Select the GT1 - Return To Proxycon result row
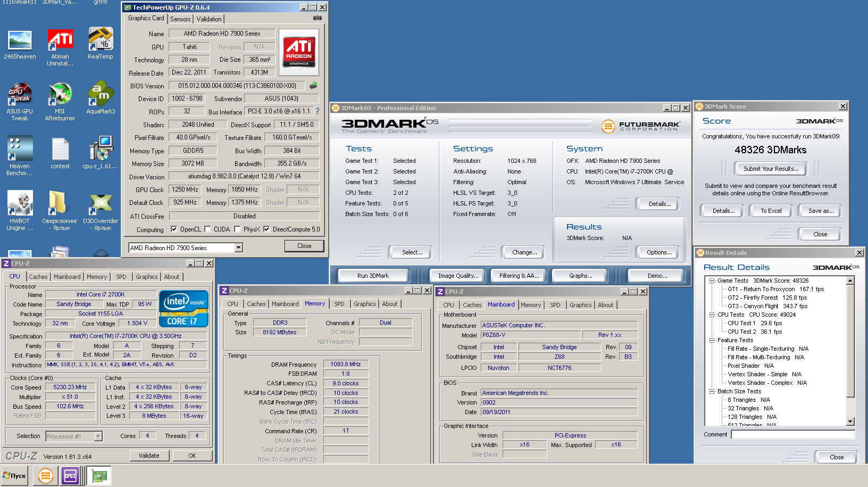 coord(775,289)
